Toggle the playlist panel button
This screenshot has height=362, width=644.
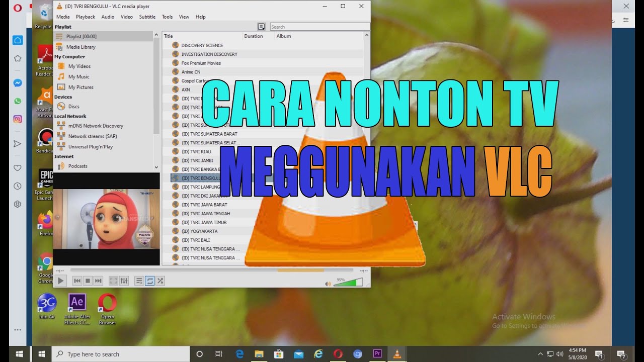[139, 281]
